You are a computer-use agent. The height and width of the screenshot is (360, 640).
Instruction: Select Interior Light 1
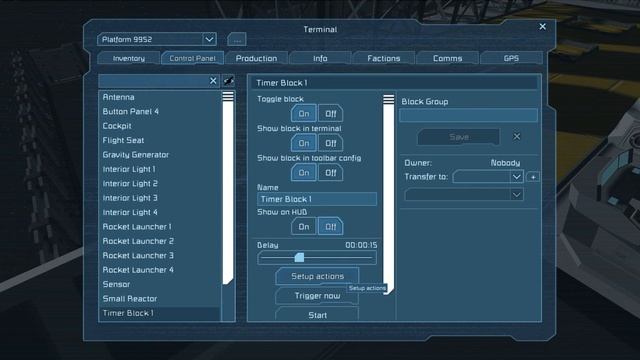(160, 169)
